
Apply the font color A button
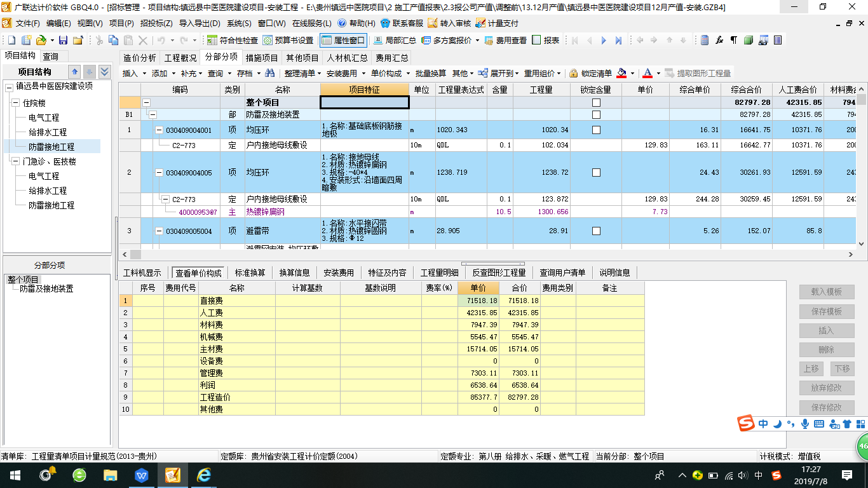tap(648, 73)
